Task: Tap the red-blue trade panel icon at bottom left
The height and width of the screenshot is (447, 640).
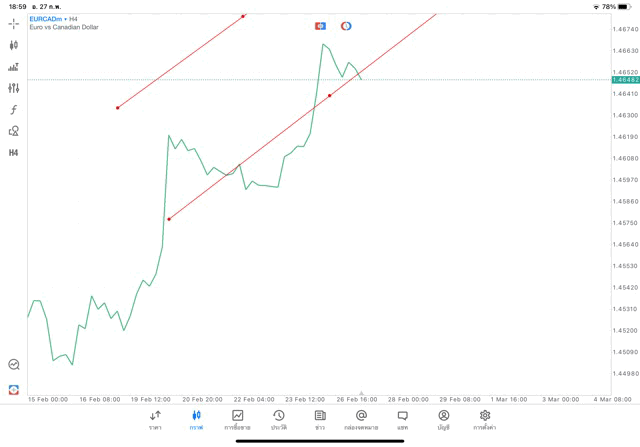Action: [14, 389]
